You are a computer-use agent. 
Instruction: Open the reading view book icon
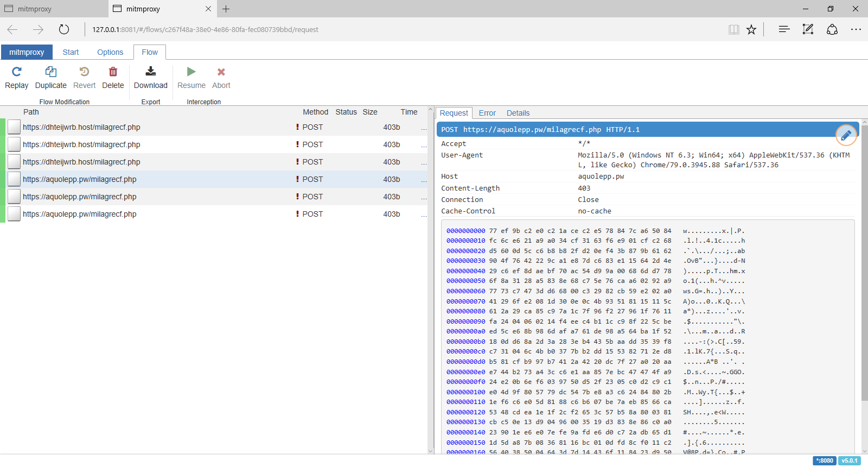pos(734,29)
